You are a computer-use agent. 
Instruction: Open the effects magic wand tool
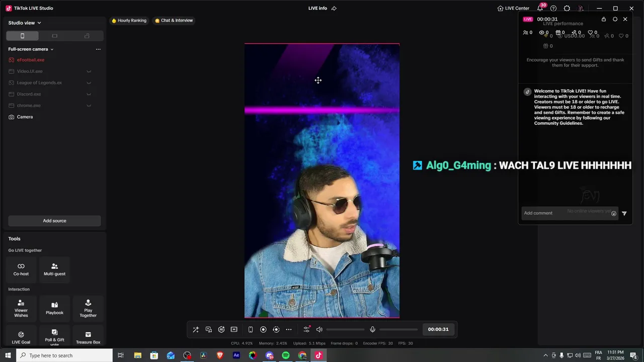(196, 329)
